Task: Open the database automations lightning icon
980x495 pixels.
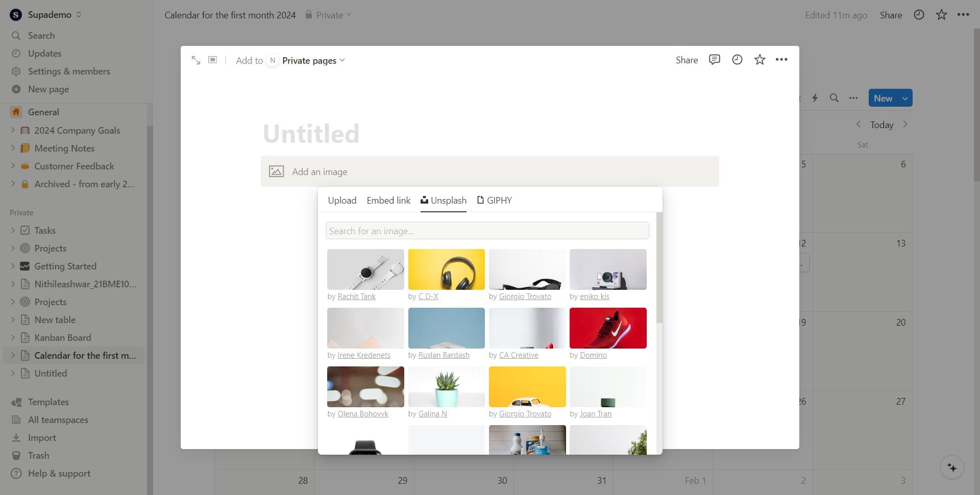Action: click(815, 98)
